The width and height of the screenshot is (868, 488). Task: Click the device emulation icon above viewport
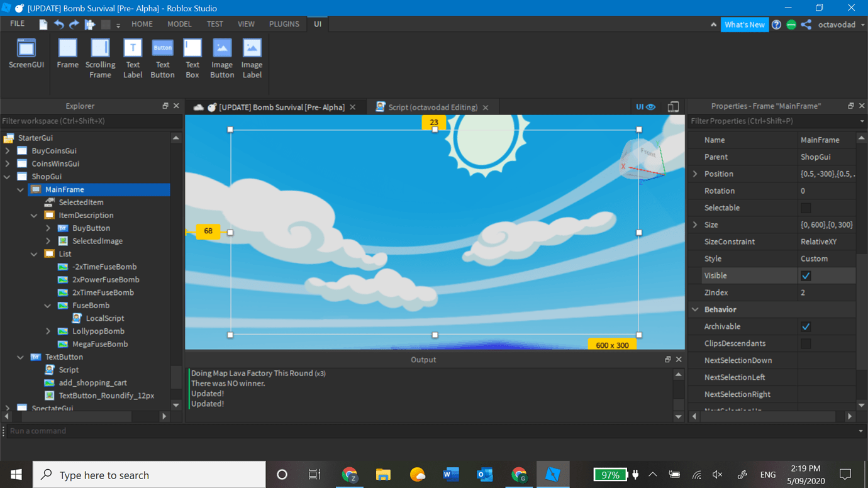tap(673, 107)
